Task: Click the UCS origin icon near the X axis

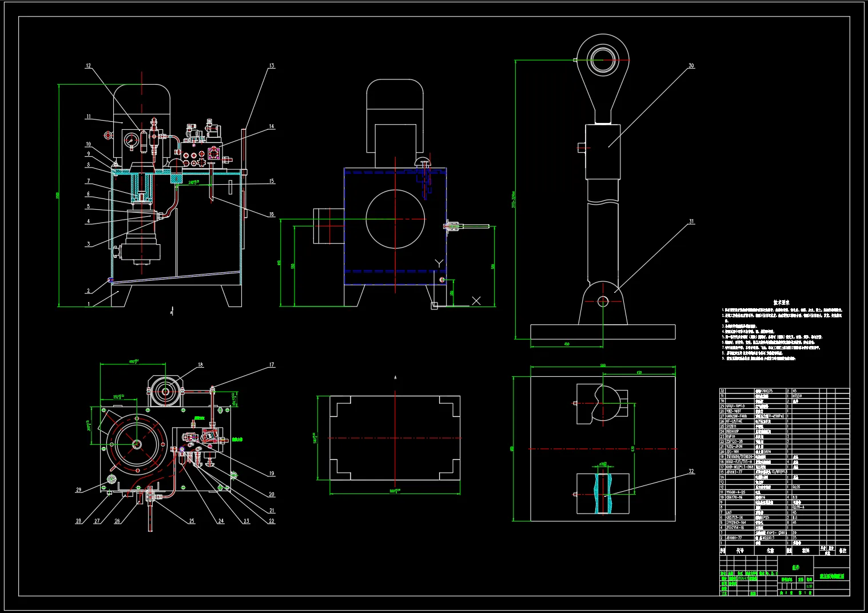Action: tap(434, 305)
